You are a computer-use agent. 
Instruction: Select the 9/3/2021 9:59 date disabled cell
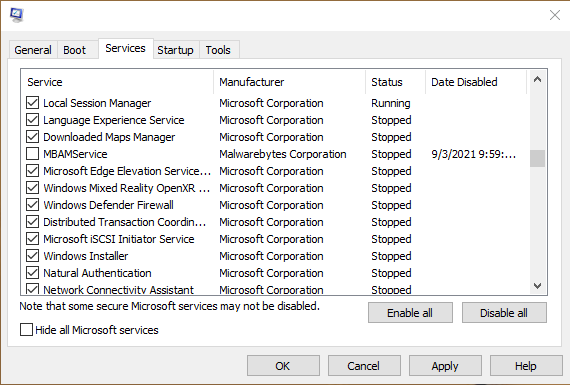point(473,154)
